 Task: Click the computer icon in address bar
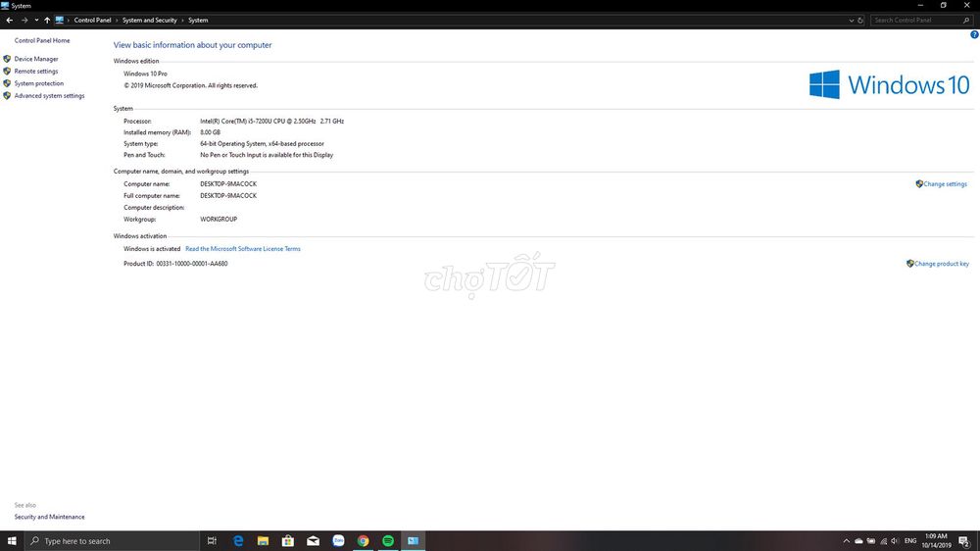coord(60,20)
